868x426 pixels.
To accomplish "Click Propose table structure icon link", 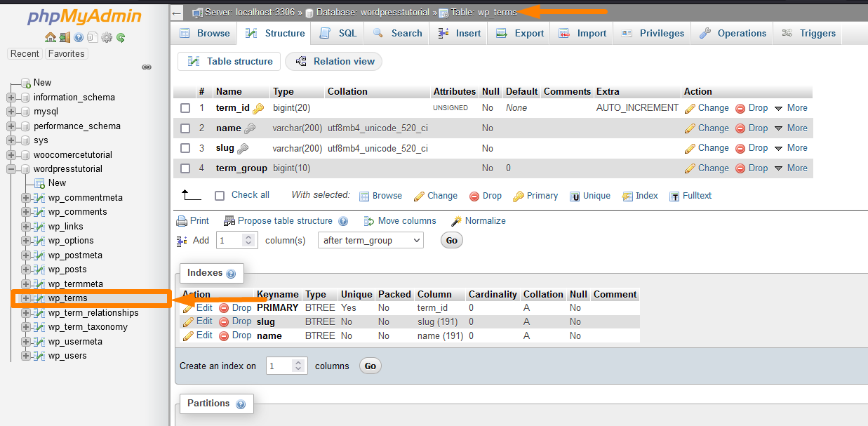I will click(278, 220).
